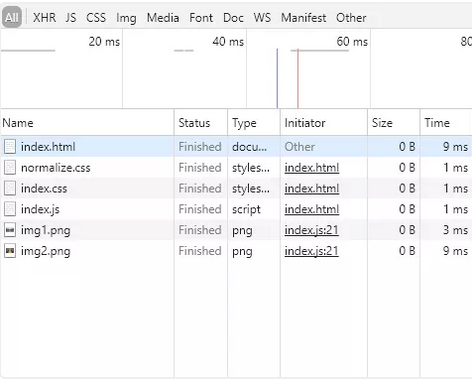This screenshot has height=389, width=472.
Task: Sort by the Status column header
Action: (x=201, y=123)
